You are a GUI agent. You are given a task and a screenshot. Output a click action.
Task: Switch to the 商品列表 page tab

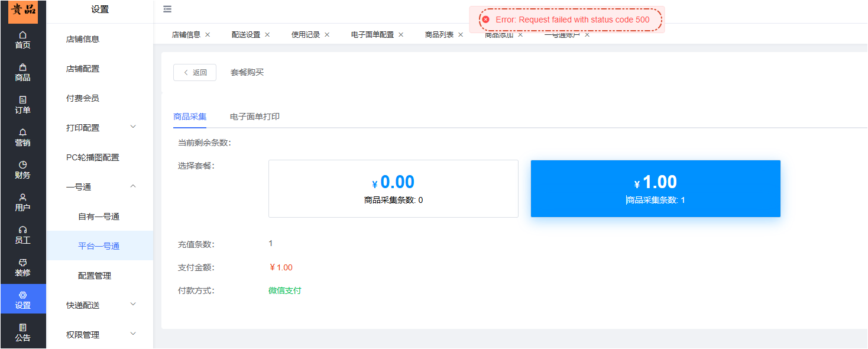point(439,35)
